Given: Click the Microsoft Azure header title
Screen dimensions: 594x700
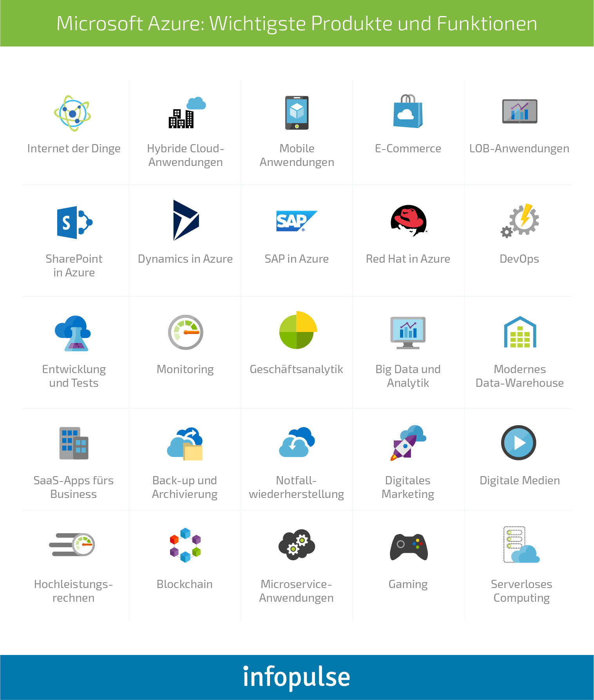Looking at the screenshot, I should [x=297, y=23].
